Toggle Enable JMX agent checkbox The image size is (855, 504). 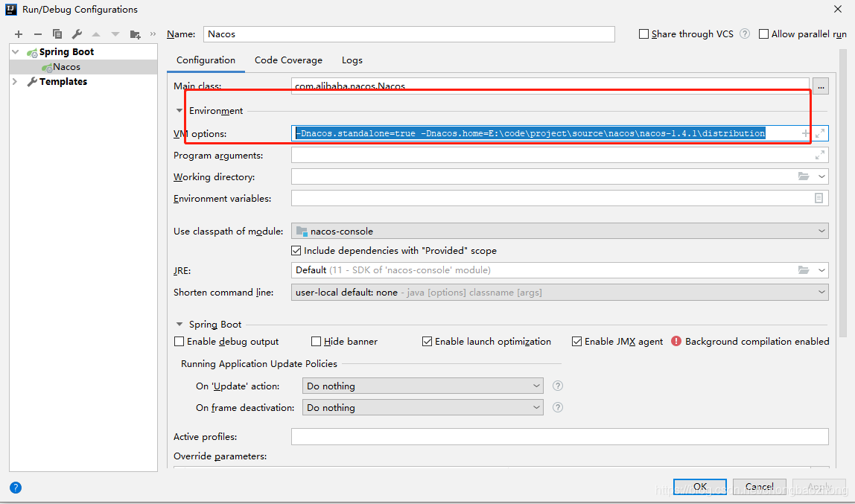pyautogui.click(x=576, y=342)
